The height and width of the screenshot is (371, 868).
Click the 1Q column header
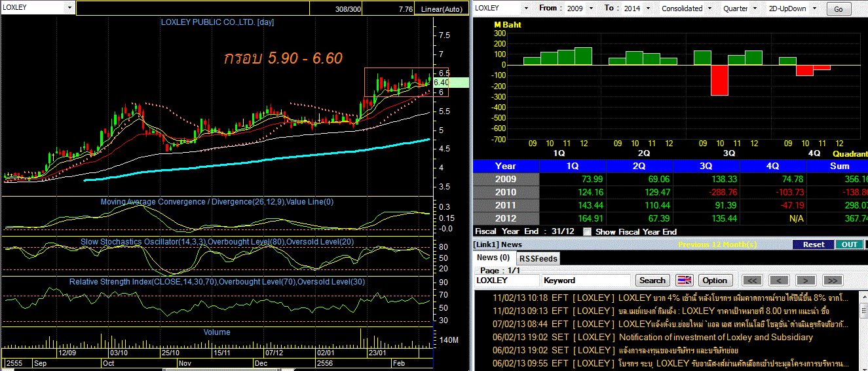click(573, 166)
